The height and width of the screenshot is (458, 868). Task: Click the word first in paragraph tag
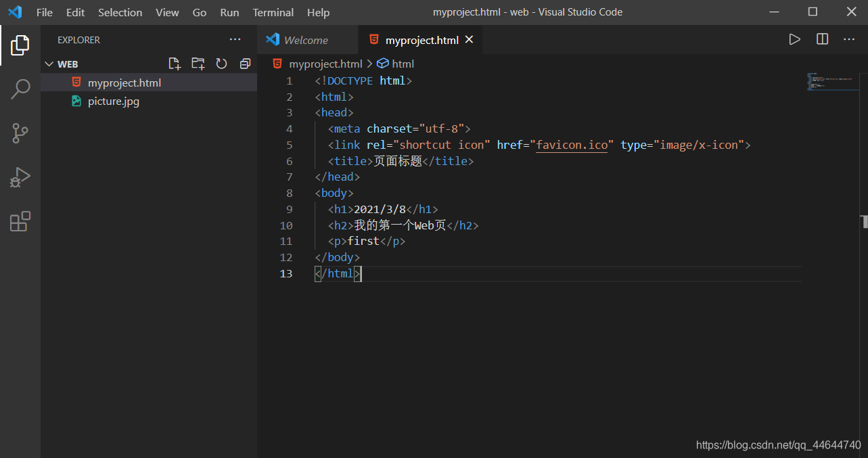coord(363,241)
